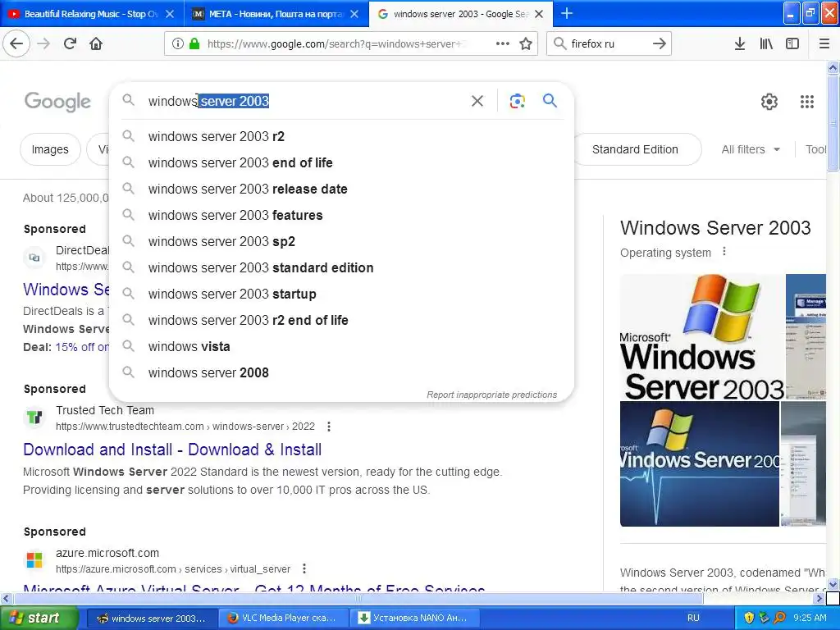The image size is (840, 630).
Task: Click the windows server 2003 taskbar button
Action: click(x=153, y=618)
